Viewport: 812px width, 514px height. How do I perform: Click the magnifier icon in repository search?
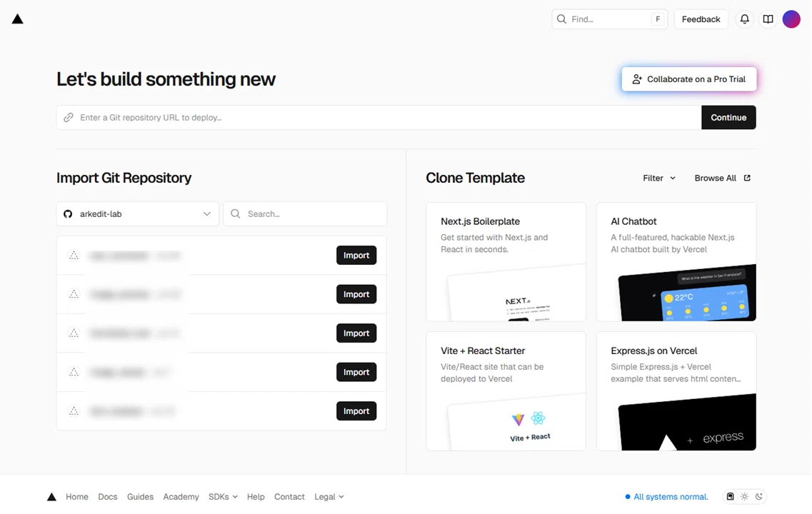coord(236,213)
